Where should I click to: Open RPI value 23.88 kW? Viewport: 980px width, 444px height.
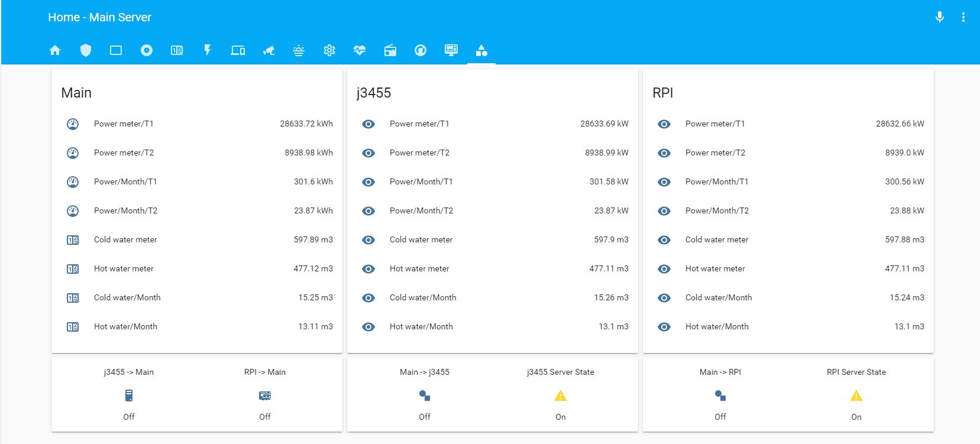[907, 210]
